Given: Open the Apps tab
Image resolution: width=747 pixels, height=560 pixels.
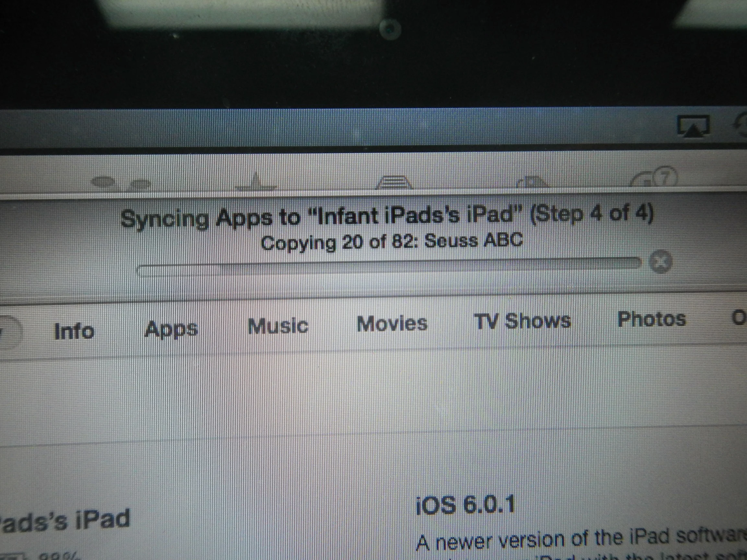Looking at the screenshot, I should [x=171, y=329].
